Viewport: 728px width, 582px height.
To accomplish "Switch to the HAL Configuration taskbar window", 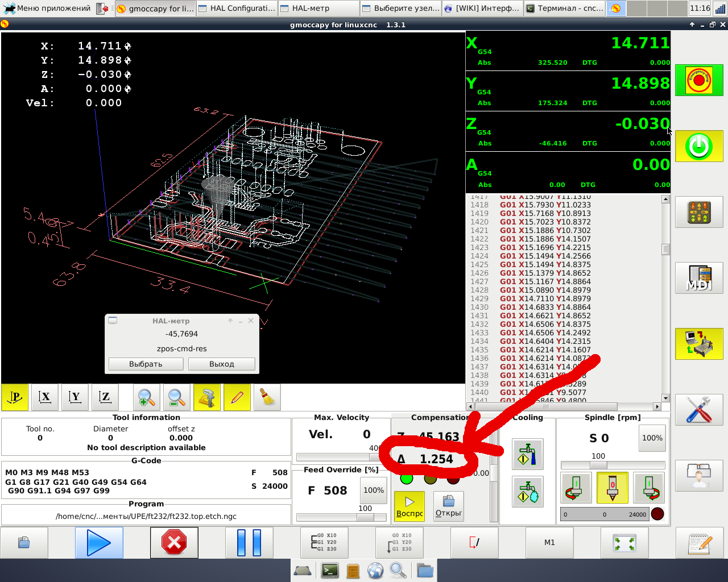I will pos(237,9).
